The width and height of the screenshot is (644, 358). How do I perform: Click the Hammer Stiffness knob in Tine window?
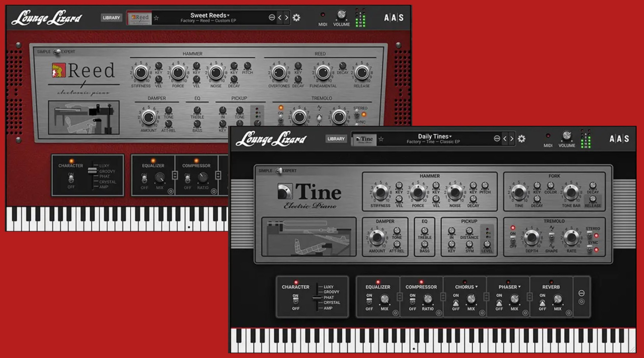click(x=380, y=192)
